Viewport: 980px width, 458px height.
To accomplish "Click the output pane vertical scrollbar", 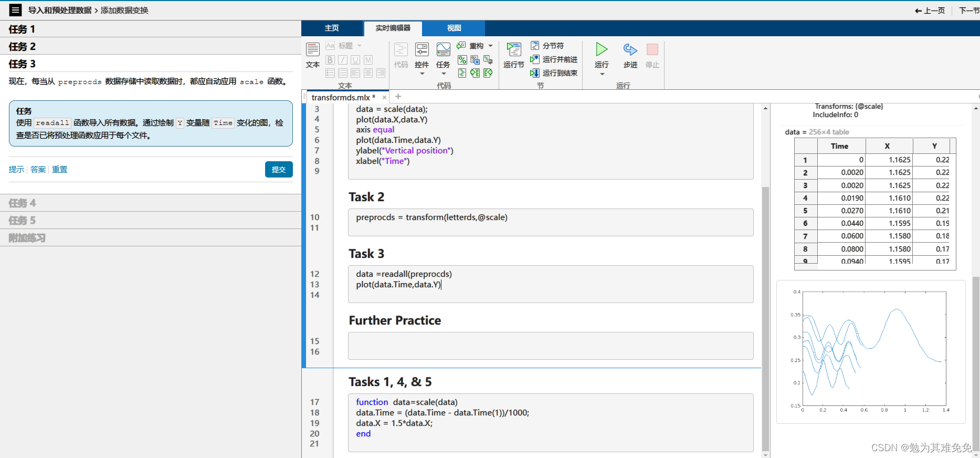I will 976,362.
